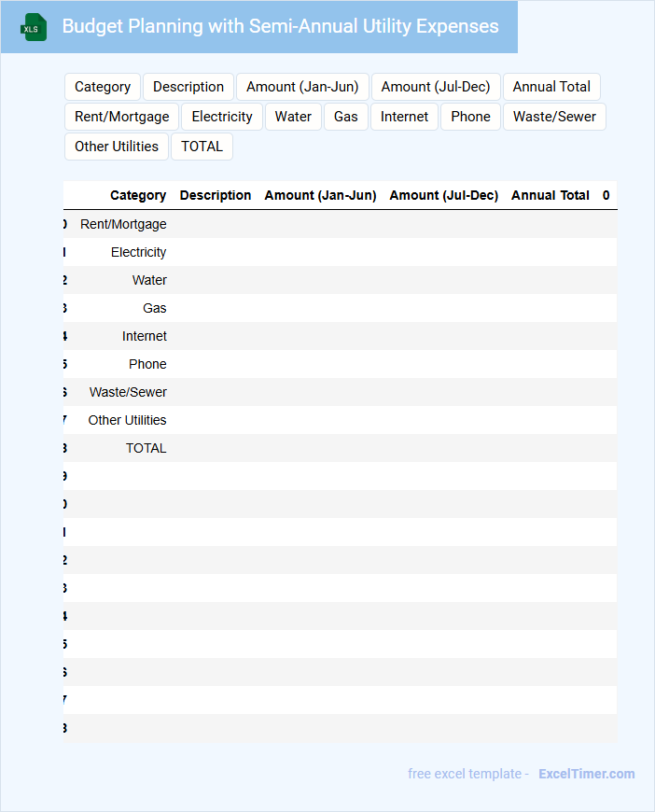Click the Category column header in table
Image resolution: width=655 pixels, height=812 pixels.
138,195
